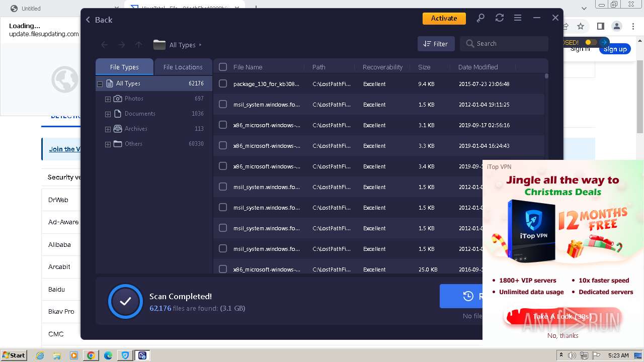Screen dimensions: 644x362
Task: Click the up-directory arrow icon
Action: (x=138, y=45)
